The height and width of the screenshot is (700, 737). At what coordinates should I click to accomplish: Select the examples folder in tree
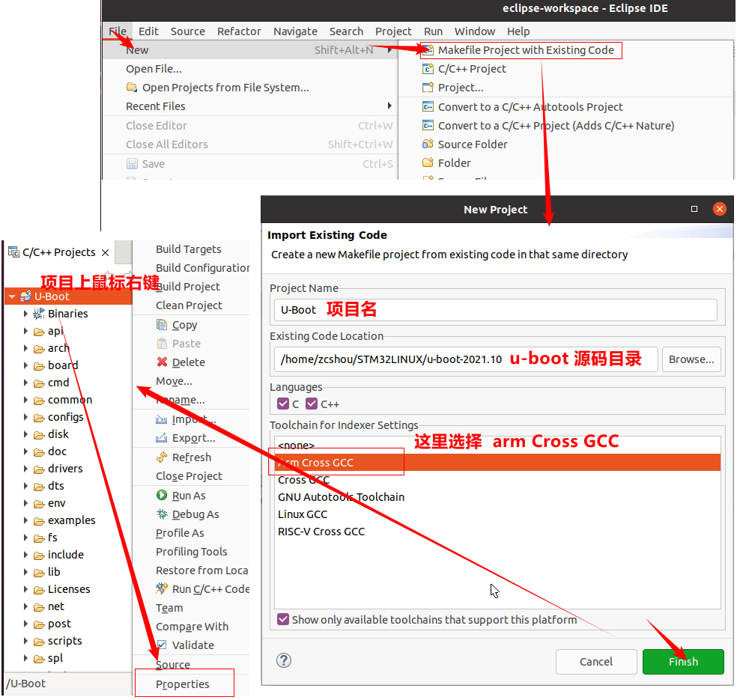tap(71, 520)
